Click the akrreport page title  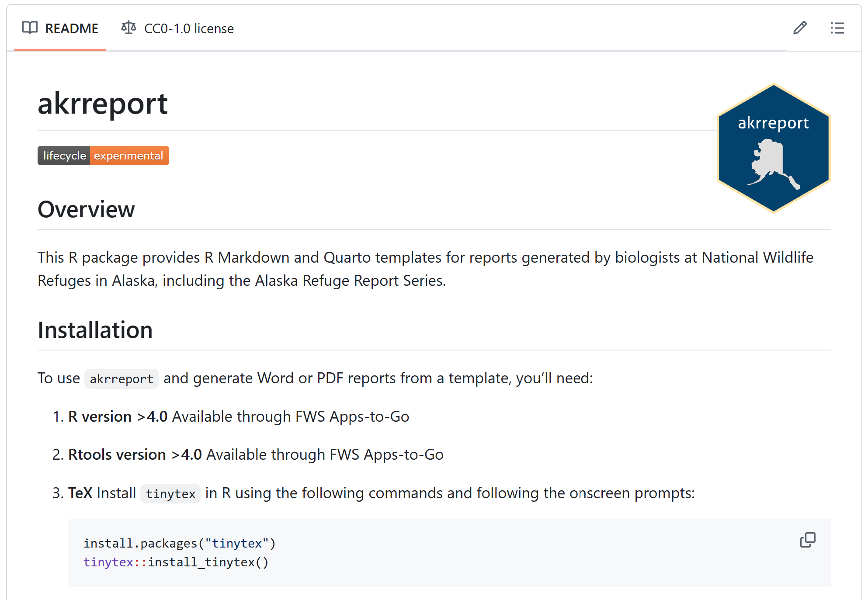[x=103, y=104]
